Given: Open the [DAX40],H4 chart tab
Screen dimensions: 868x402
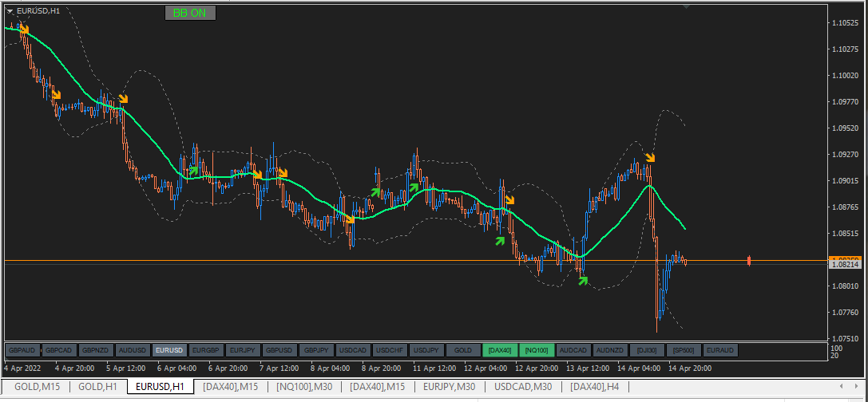Looking at the screenshot, I should tap(596, 387).
